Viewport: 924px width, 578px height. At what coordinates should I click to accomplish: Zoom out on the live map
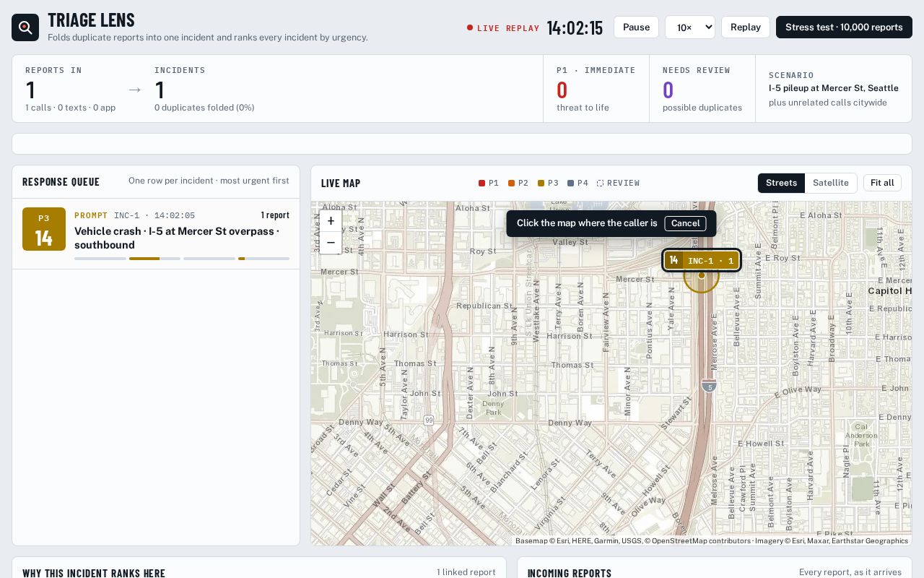(x=331, y=243)
